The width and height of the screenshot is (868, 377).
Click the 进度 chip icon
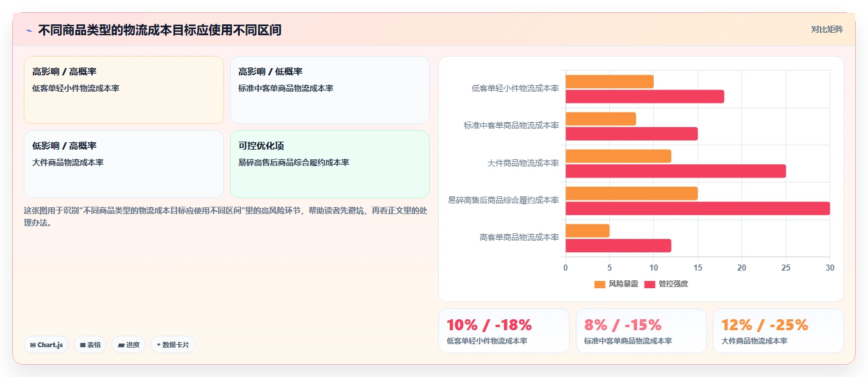[x=121, y=345]
